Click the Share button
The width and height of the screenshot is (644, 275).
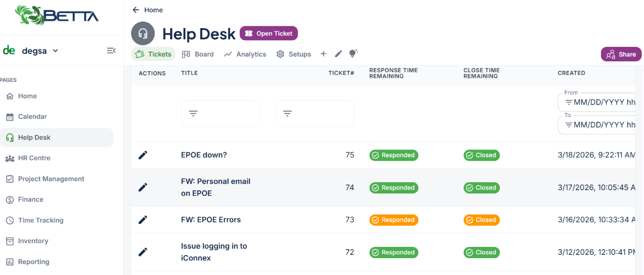tap(621, 54)
